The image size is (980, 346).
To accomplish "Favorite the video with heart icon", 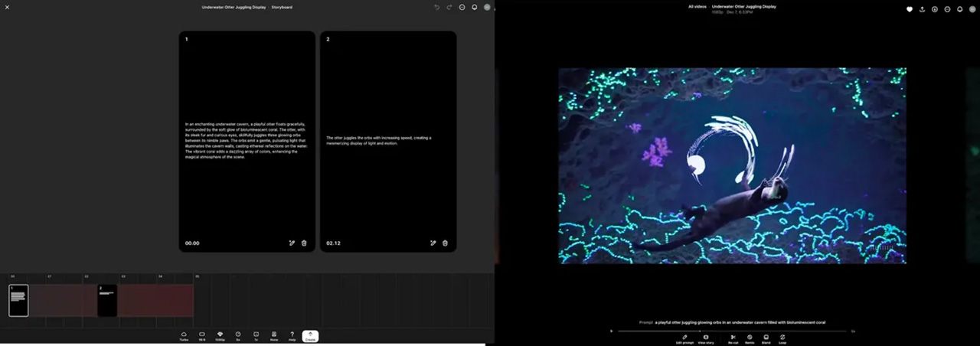I will tap(910, 9).
